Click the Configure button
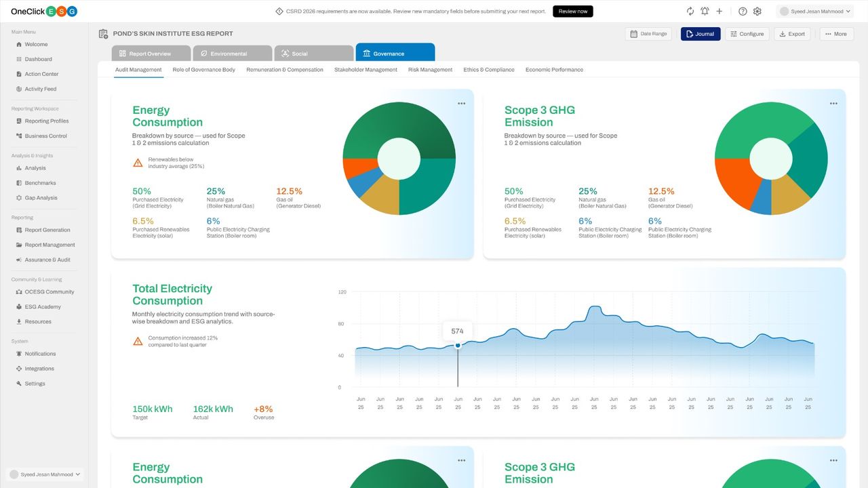Image resolution: width=868 pixels, height=488 pixels. (746, 34)
